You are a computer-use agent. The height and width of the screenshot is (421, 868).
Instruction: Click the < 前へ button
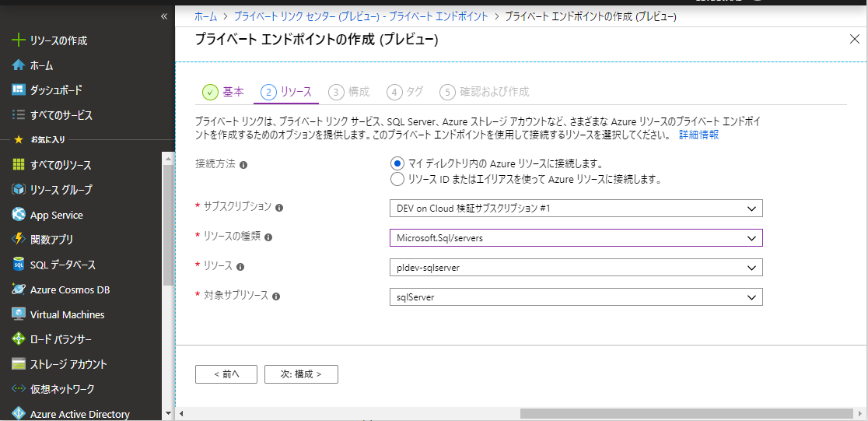pos(226,374)
